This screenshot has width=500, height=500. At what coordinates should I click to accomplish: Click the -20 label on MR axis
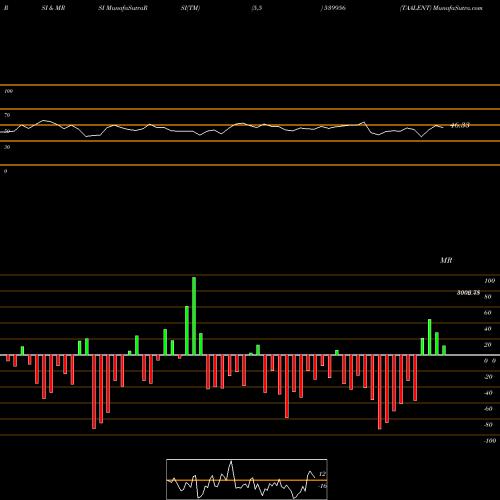click(x=488, y=377)
